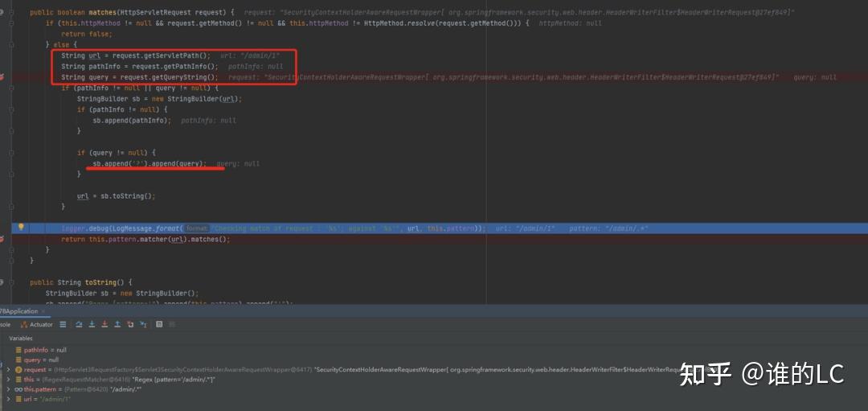Toggle breakpoint on return pattern.matcher line
The image size is (868, 411).
click(x=2, y=240)
